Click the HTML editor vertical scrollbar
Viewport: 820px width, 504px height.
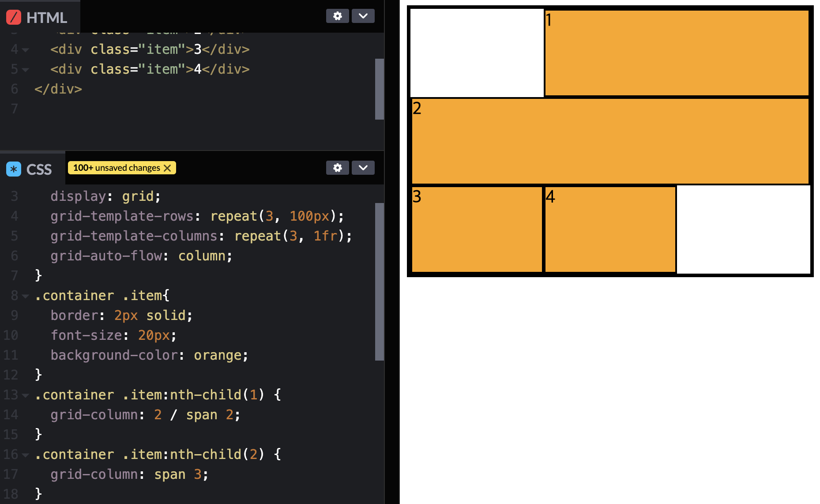pos(380,89)
